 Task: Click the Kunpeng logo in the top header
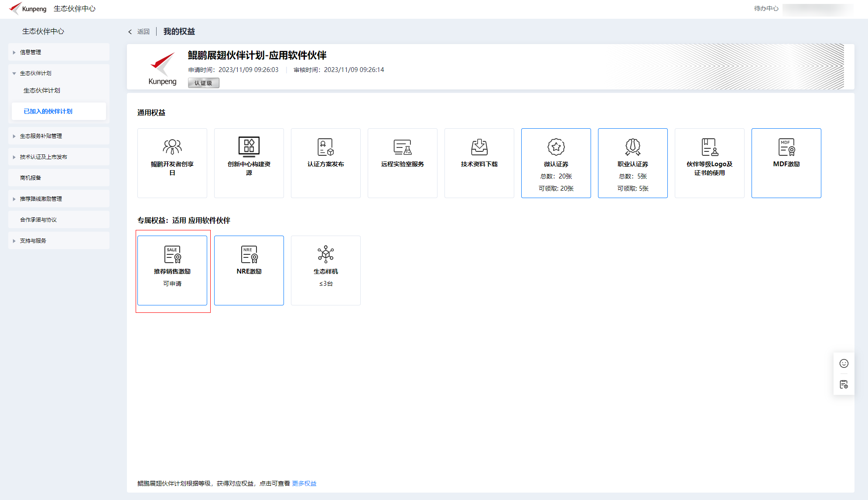[27, 8]
